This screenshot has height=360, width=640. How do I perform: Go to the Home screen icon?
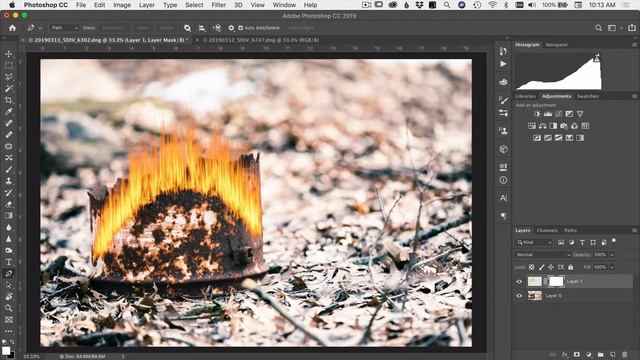12,28
